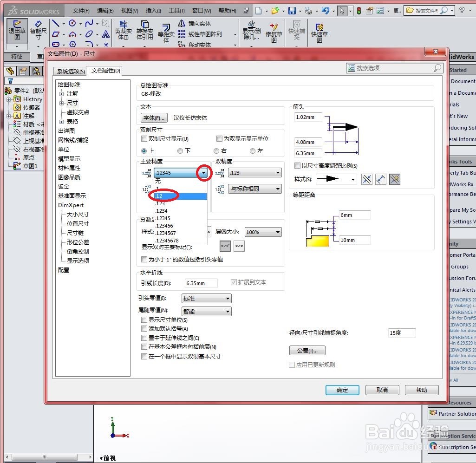Click the Undo icon in toolbar
The height and width of the screenshot is (463, 476).
[x=325, y=11]
